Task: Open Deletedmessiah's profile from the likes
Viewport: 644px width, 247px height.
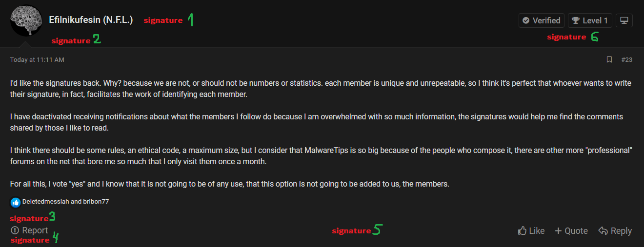Action: click(x=42, y=201)
